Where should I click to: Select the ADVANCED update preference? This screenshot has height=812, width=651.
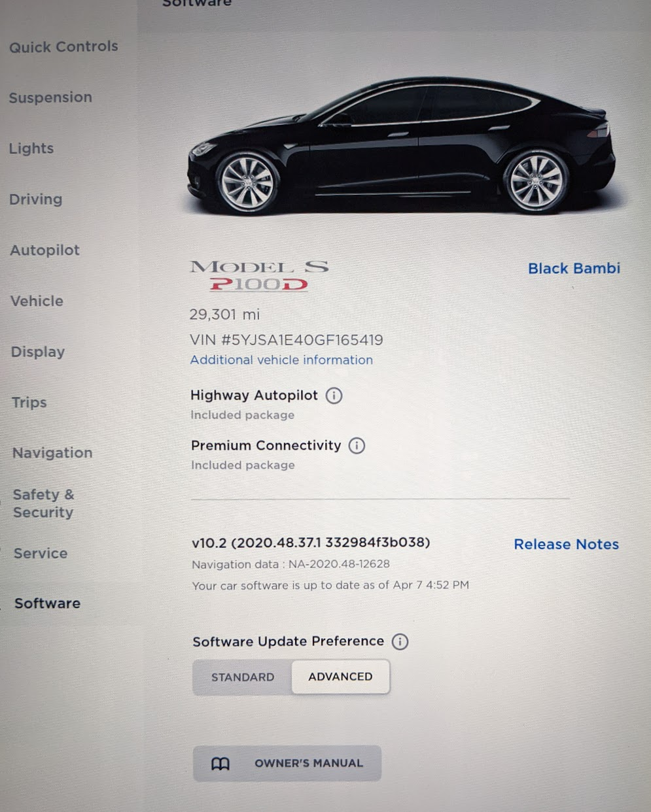[x=340, y=677]
